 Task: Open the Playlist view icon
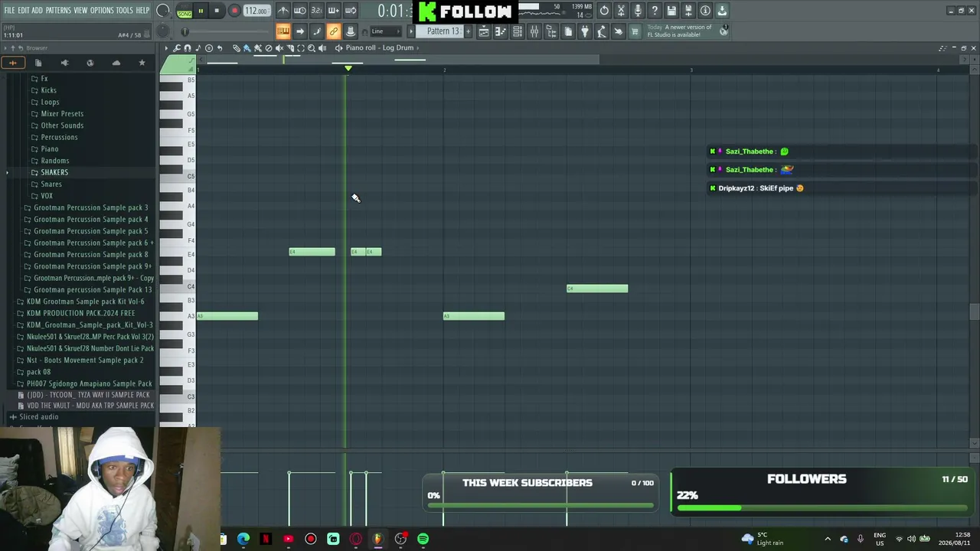click(x=484, y=31)
